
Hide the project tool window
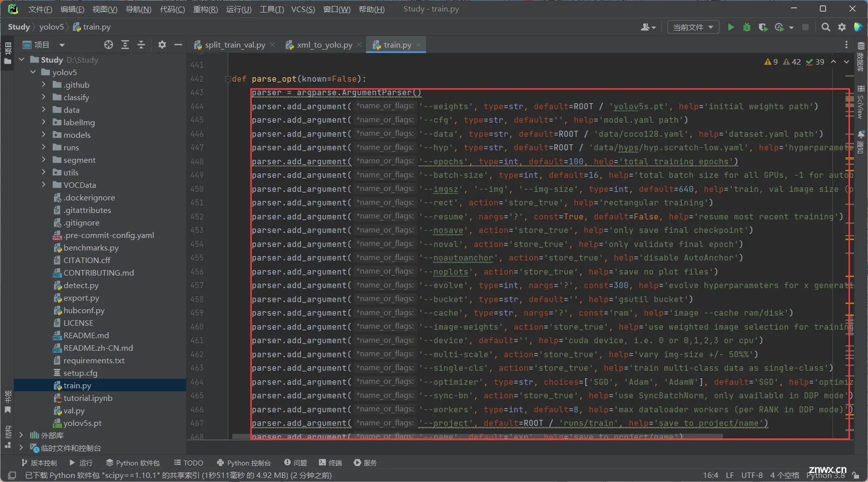click(178, 45)
